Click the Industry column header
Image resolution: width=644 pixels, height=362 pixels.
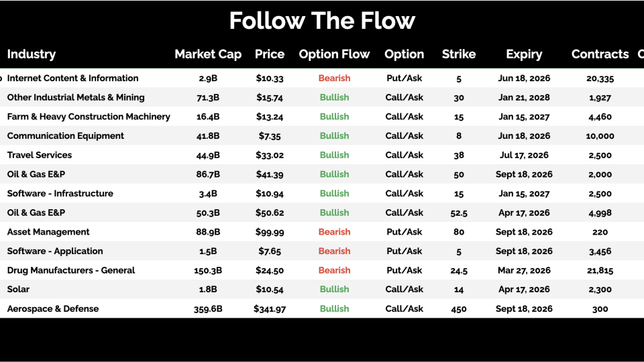coord(32,54)
